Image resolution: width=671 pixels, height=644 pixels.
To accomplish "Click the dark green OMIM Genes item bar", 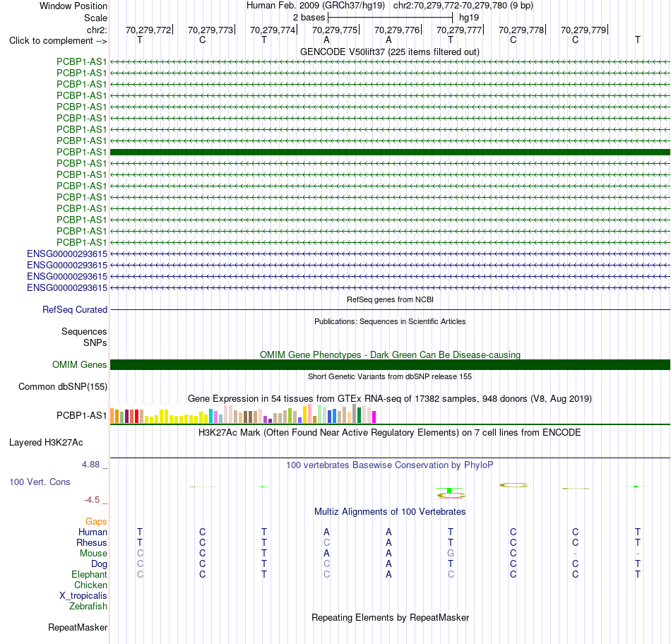I will [x=390, y=364].
